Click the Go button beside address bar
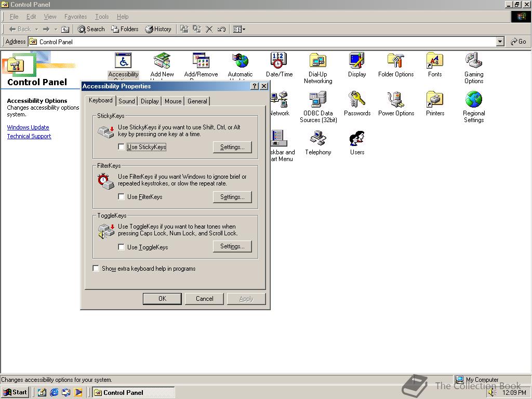The image size is (532, 399). 518,42
